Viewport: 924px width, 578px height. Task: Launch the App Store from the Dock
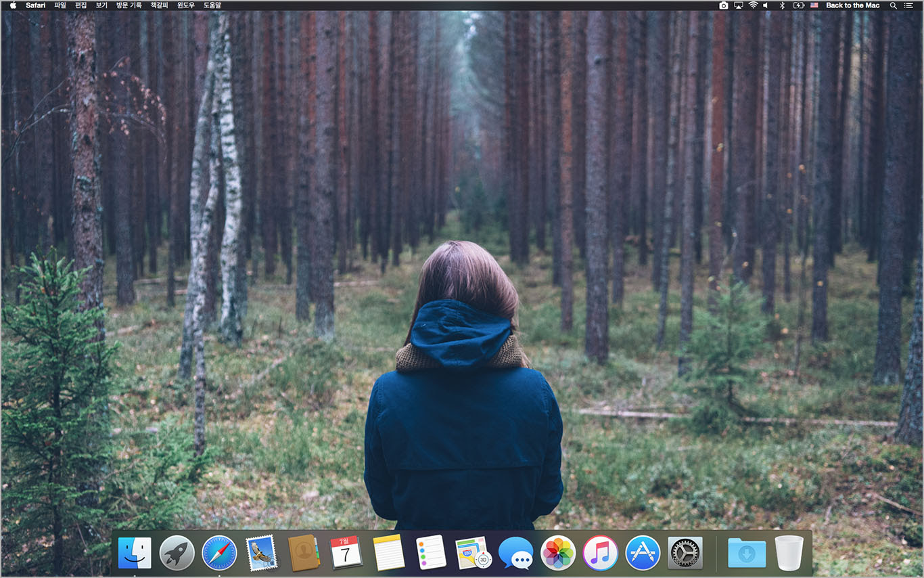[x=643, y=553]
